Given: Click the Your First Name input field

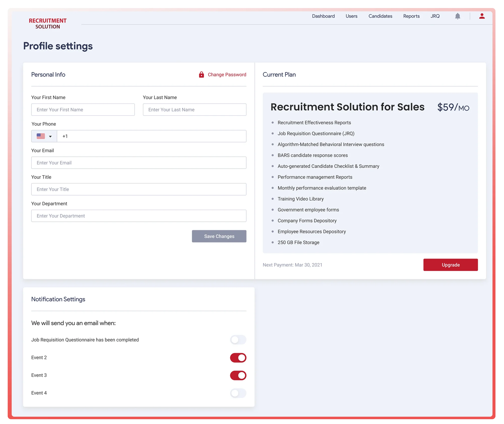Looking at the screenshot, I should point(83,109).
